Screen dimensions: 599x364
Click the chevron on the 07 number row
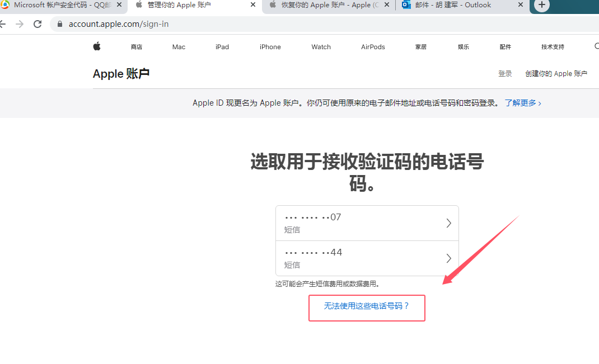click(449, 223)
